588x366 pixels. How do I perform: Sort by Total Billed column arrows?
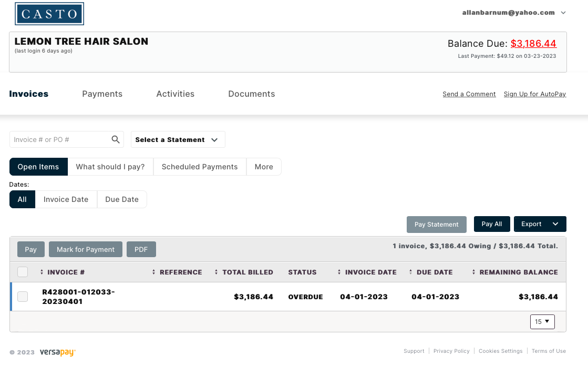click(x=216, y=272)
